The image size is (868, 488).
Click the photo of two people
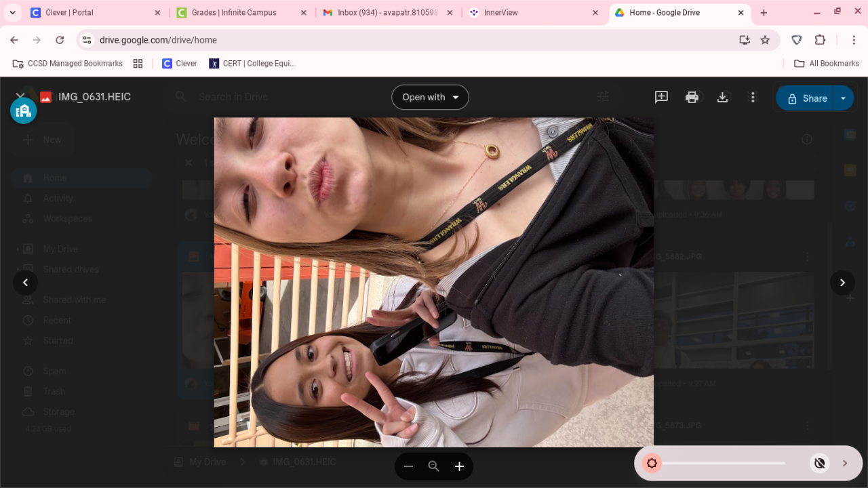[434, 282]
